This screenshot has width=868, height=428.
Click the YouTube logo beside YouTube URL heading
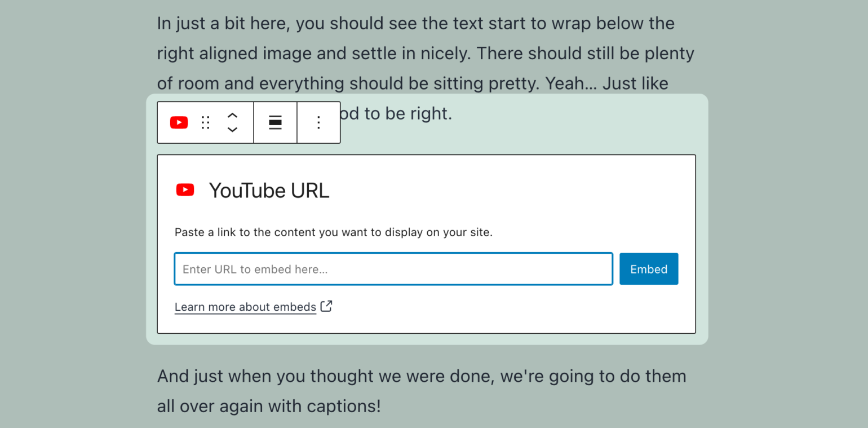(185, 190)
